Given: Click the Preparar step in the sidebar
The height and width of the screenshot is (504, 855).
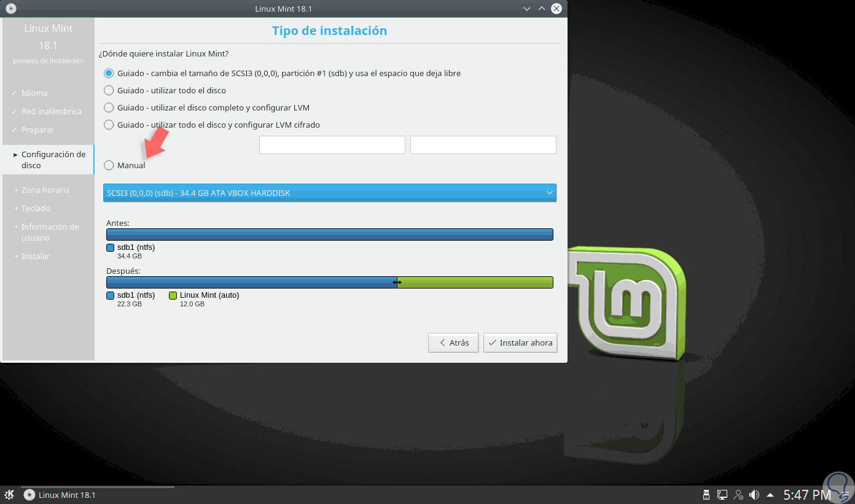Looking at the screenshot, I should [38, 130].
